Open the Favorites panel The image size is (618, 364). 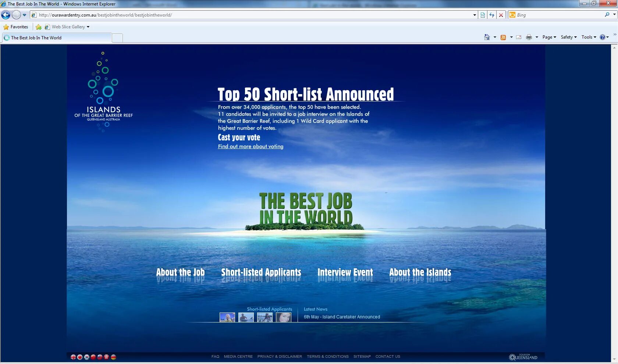tap(16, 27)
